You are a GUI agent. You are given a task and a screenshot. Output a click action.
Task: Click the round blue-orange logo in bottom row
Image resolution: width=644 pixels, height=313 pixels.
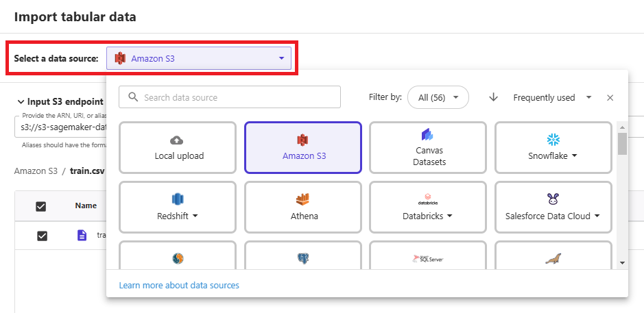(x=178, y=258)
